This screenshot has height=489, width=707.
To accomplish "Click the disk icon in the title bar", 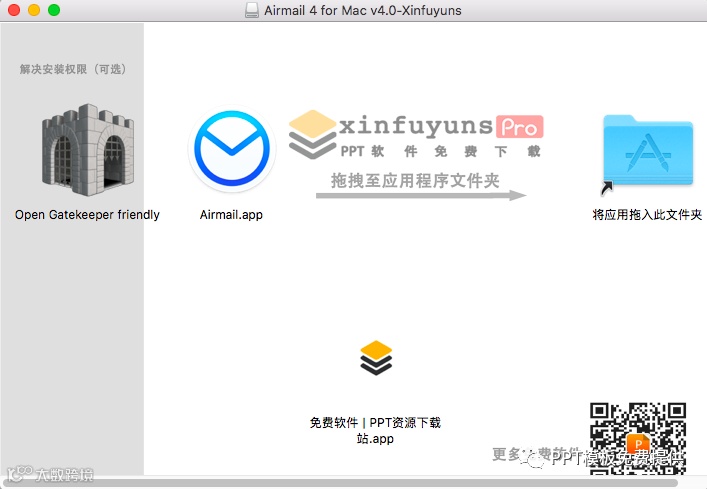I will click(x=252, y=10).
